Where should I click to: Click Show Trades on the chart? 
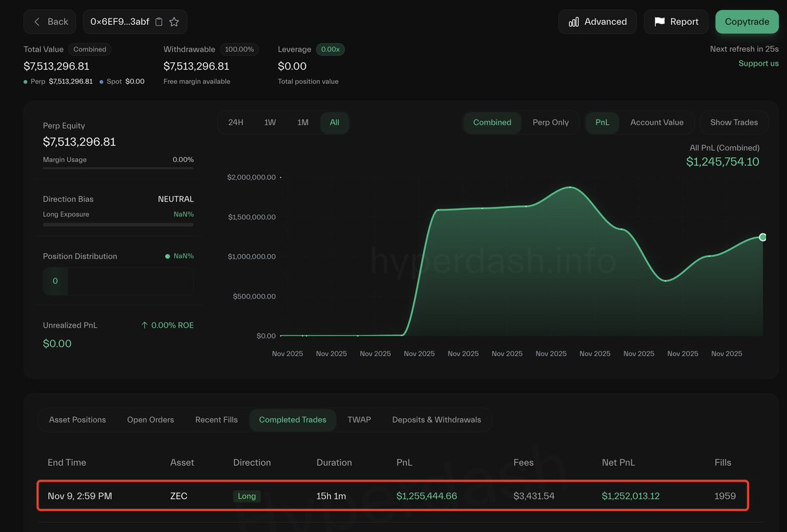733,123
